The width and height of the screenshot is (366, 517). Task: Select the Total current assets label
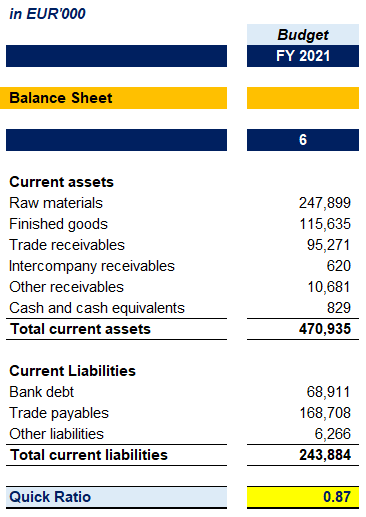(80, 329)
